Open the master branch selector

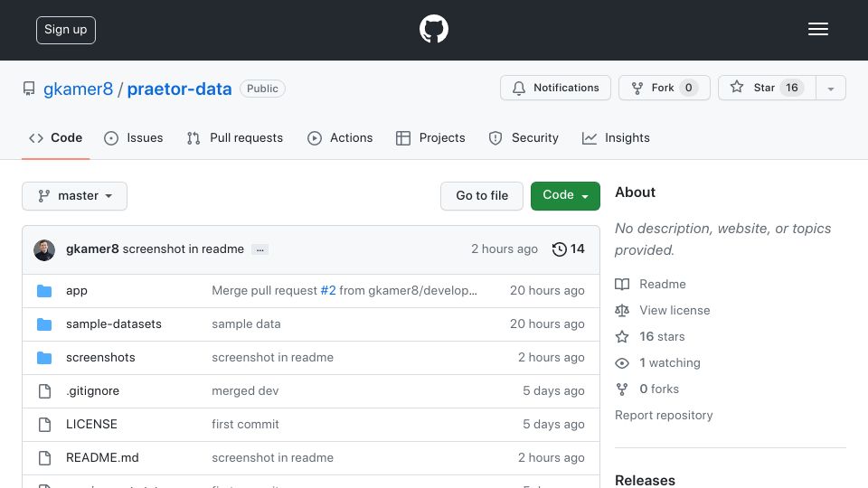pos(75,196)
